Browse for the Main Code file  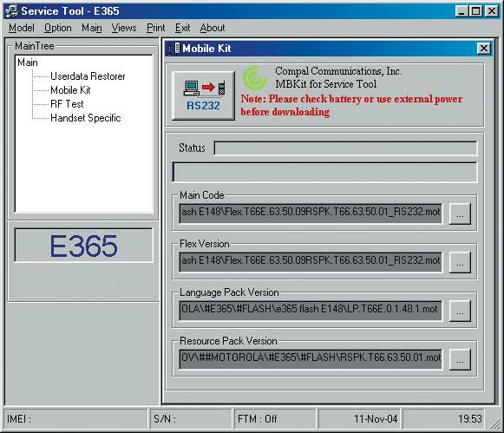coord(460,213)
